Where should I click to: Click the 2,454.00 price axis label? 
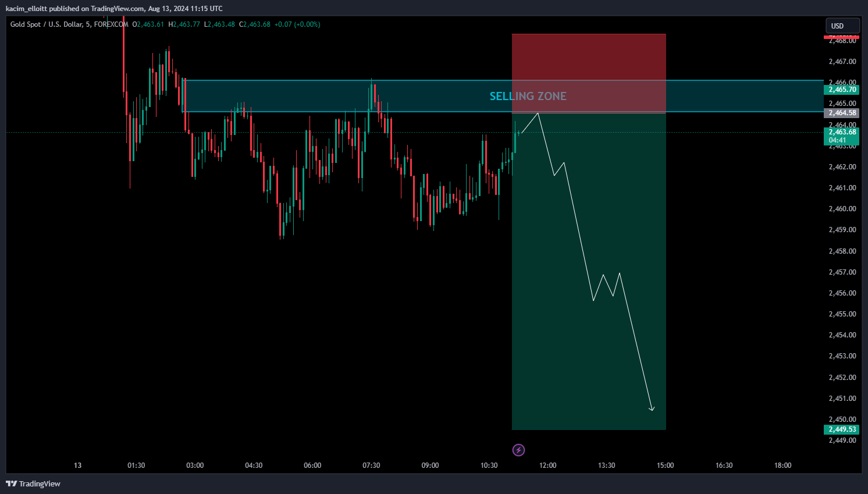point(842,335)
